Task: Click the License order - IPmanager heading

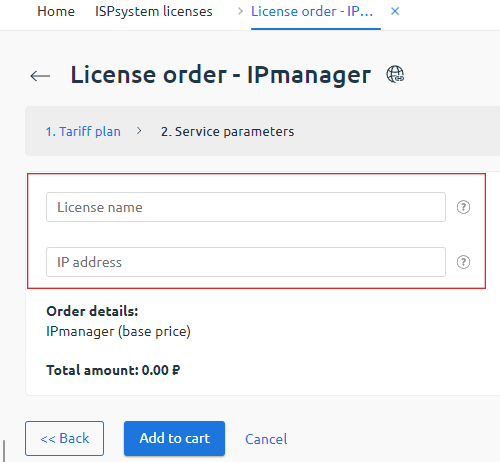Action: (221, 75)
